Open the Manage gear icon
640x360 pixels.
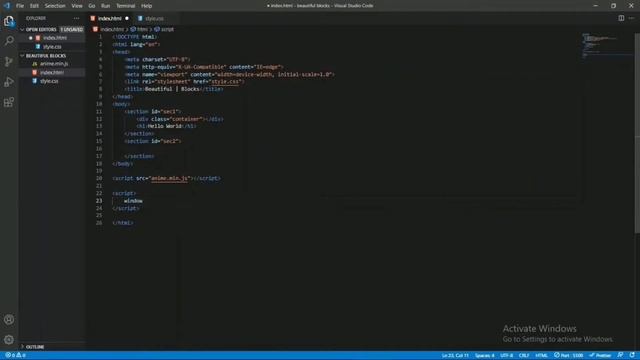tap(9, 340)
